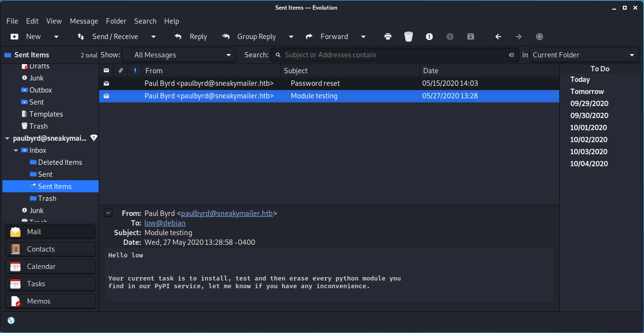644x333 pixels.
Task: Click the offline status icon in status bar
Action: 11,320
